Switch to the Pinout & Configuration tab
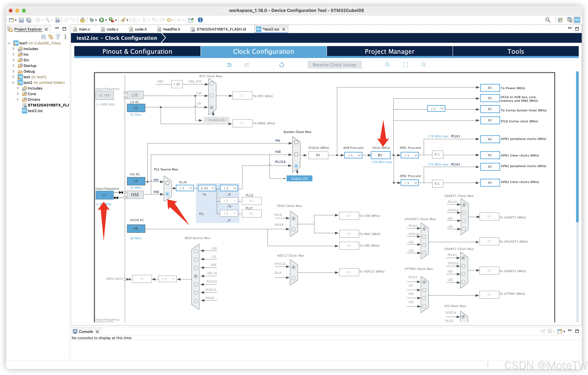Viewport: 588px width, 375px height. tap(137, 52)
